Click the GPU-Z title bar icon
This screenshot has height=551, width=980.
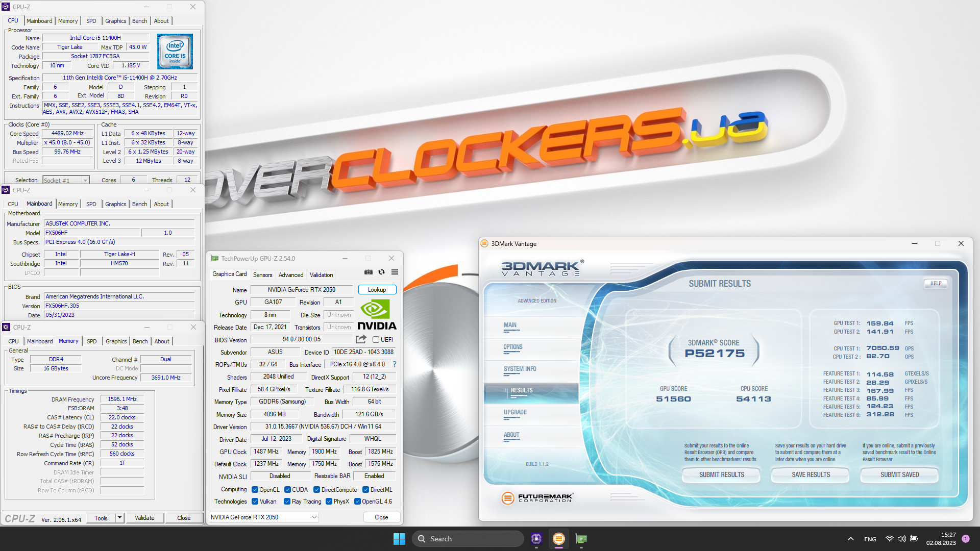click(x=215, y=259)
